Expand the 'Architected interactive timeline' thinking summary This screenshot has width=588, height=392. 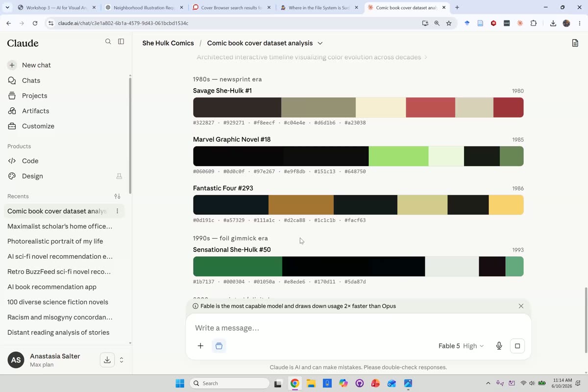point(312,57)
